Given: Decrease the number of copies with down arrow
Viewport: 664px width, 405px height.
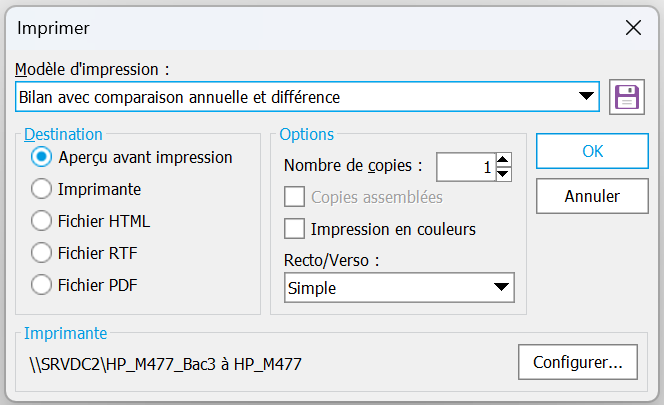Looking at the screenshot, I should [503, 174].
